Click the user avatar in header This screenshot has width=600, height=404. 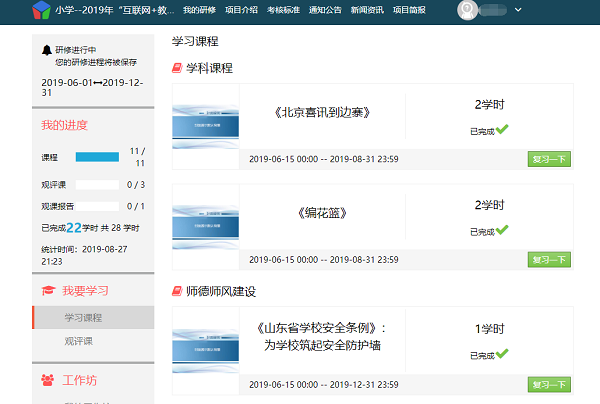coord(468,10)
